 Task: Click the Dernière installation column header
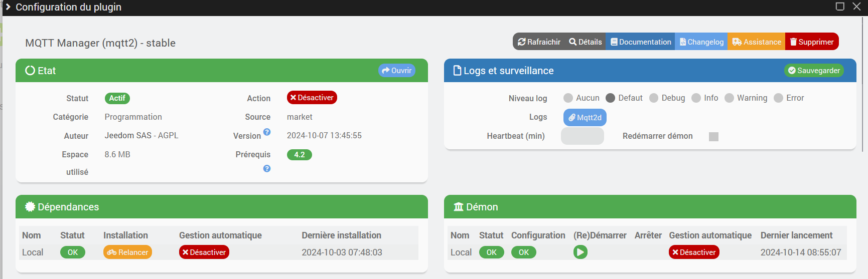tap(341, 235)
